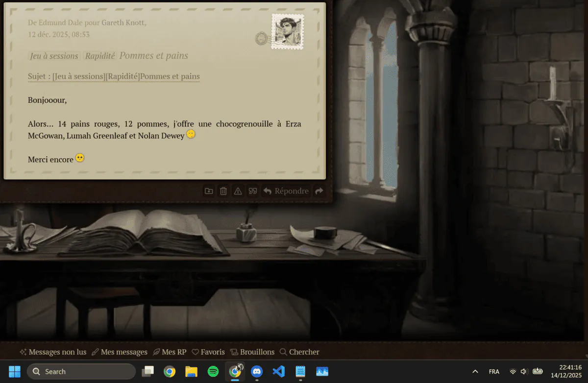
Task: Open Task View on the taskbar
Action: tap(148, 372)
